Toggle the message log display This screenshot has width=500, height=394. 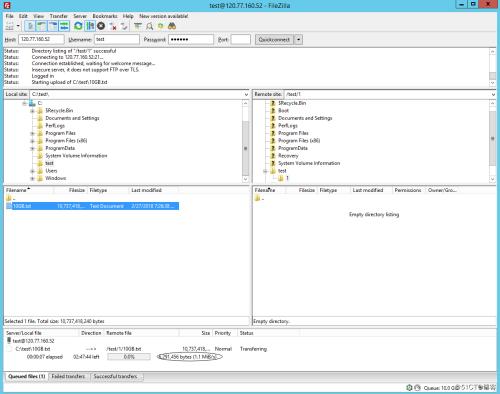[30, 26]
